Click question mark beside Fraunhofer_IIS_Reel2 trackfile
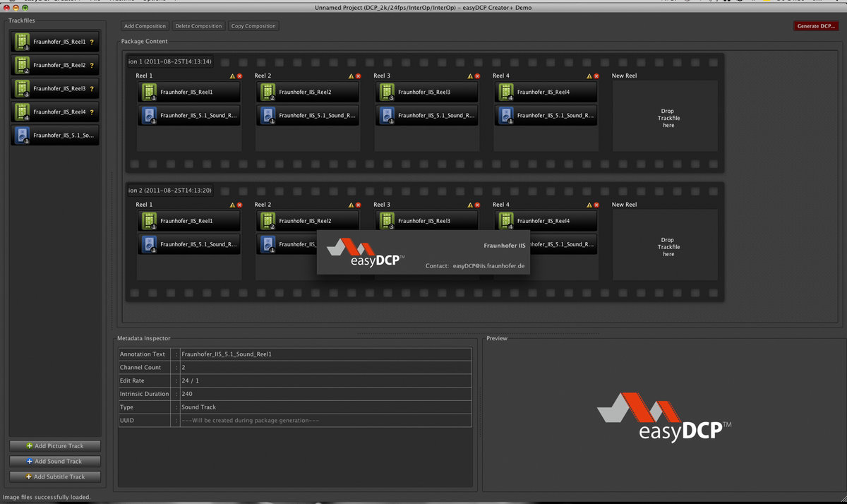847x504 pixels. coord(92,65)
